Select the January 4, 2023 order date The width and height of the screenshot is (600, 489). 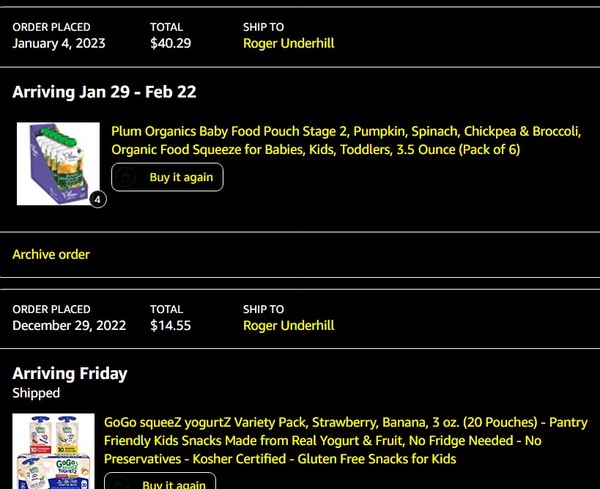(58, 43)
